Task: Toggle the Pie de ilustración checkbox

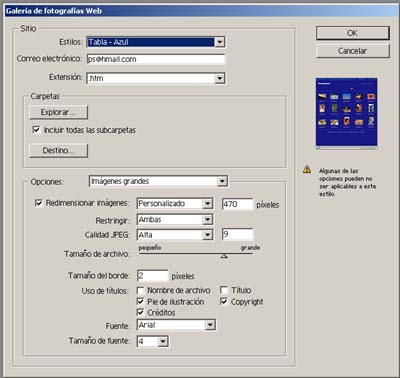Action: (x=141, y=302)
